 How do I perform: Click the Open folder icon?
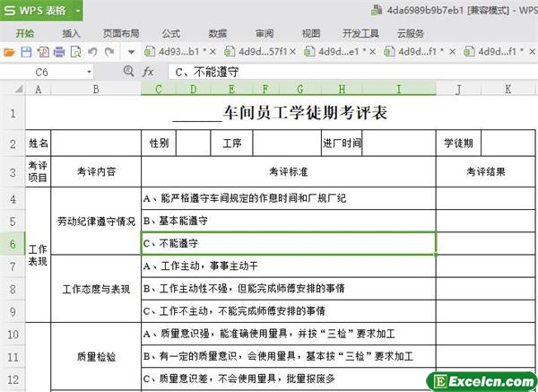(x=9, y=52)
